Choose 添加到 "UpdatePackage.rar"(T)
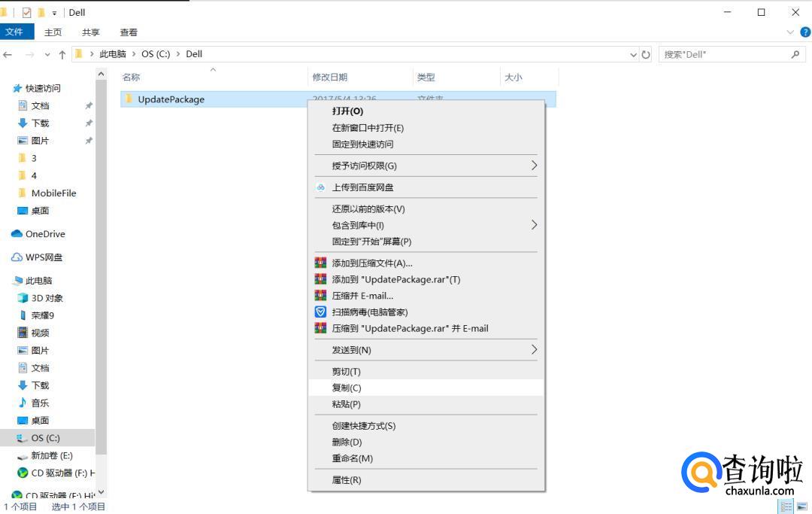 coord(426,279)
